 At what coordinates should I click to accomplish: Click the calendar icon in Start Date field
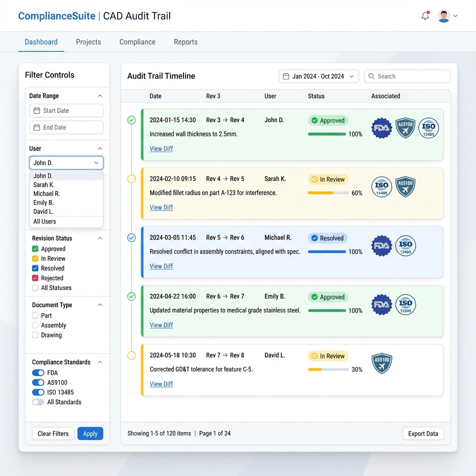tap(37, 111)
